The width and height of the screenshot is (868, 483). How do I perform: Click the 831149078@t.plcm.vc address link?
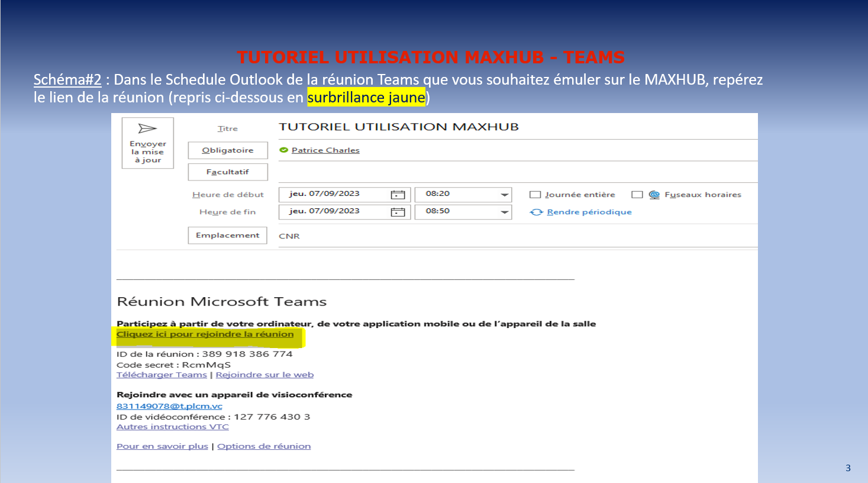[x=169, y=406]
